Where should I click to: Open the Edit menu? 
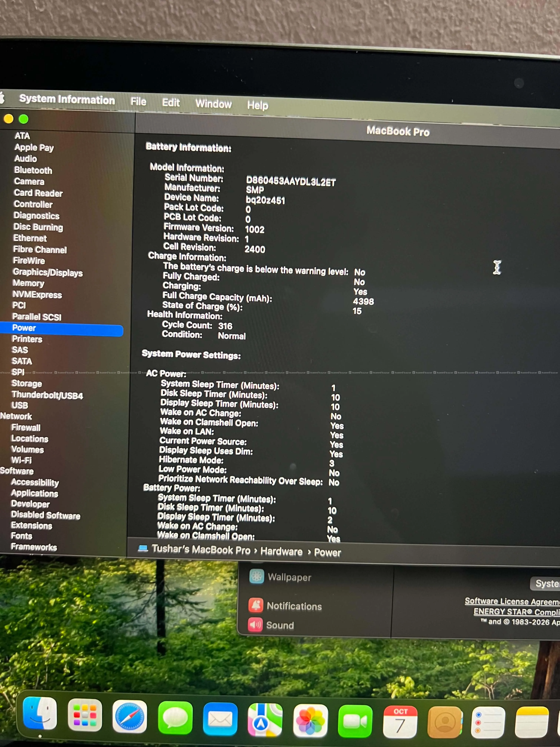[171, 103]
